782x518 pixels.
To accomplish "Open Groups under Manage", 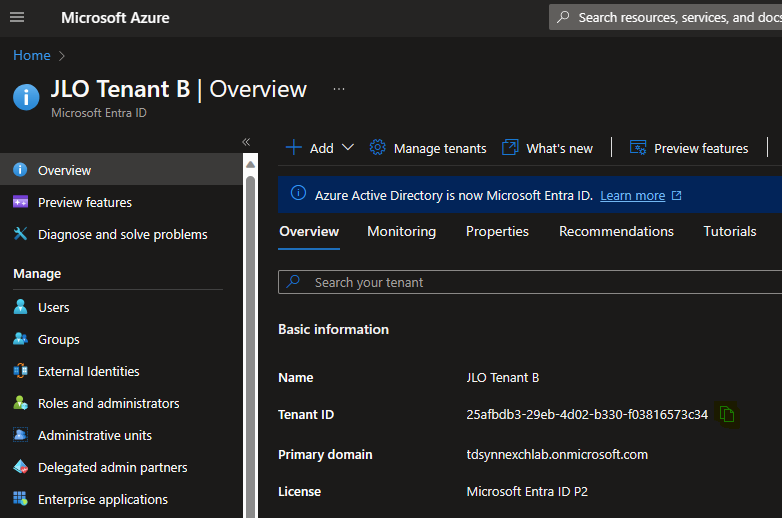I will tap(121, 340).
